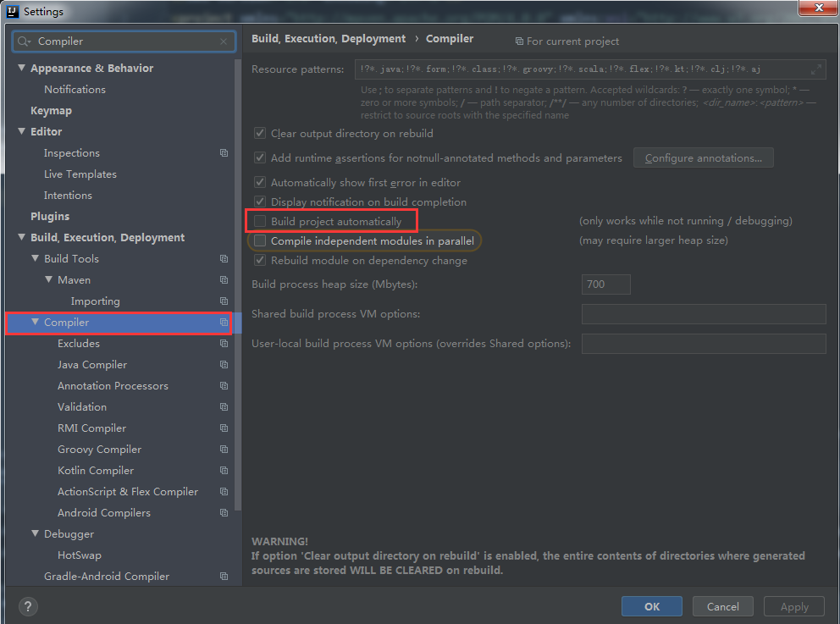Viewport: 840px width, 624px height.
Task: Select Keymap in the settings tree
Action: point(51,111)
